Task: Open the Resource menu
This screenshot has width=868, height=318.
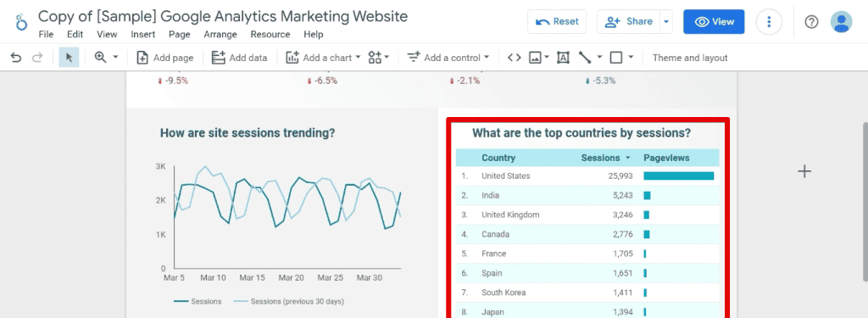Action: (x=270, y=35)
